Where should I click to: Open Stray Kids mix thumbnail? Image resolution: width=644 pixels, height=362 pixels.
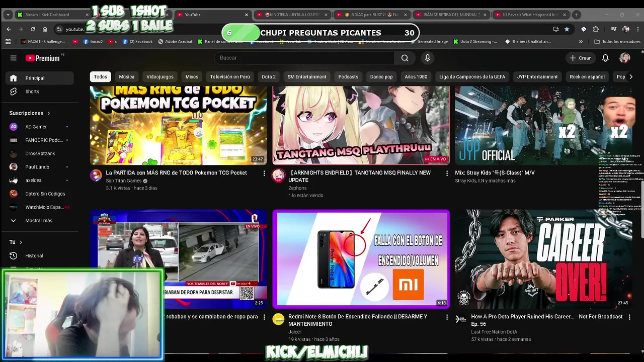[x=544, y=125]
